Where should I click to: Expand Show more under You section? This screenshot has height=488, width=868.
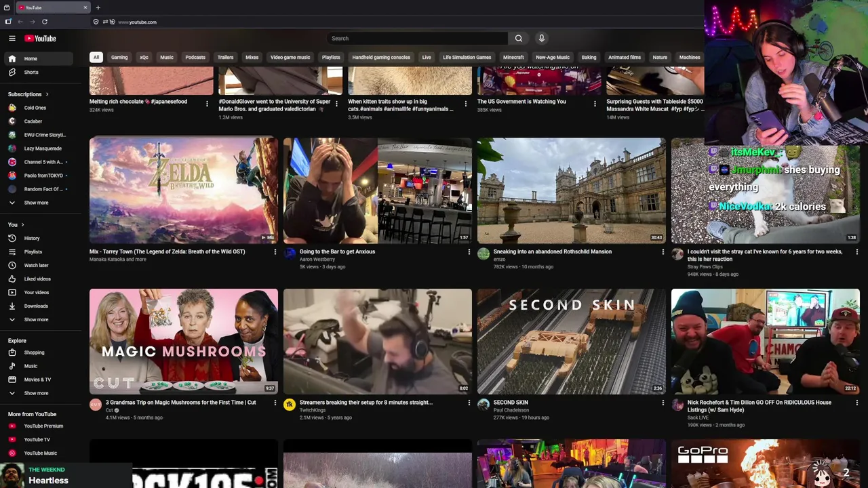point(38,320)
